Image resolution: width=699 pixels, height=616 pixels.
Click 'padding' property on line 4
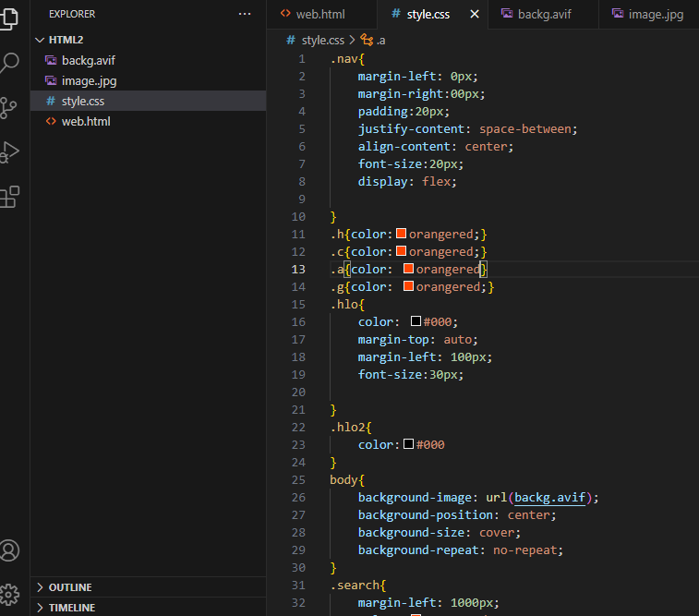[x=383, y=112]
